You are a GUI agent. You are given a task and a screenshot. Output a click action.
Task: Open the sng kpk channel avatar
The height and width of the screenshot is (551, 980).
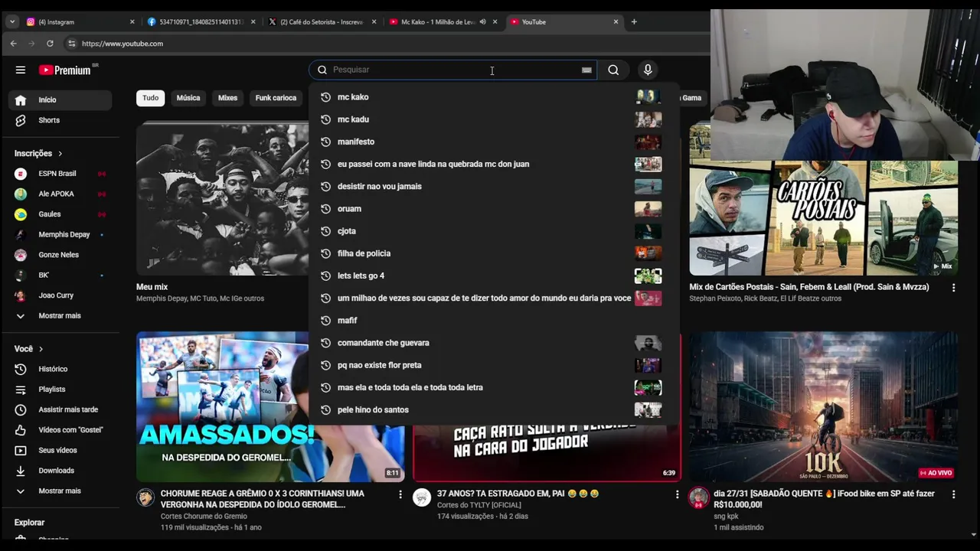pos(698,497)
